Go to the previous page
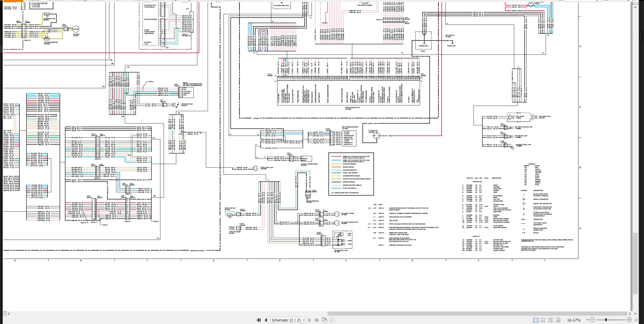644x324 pixels. click(x=266, y=320)
